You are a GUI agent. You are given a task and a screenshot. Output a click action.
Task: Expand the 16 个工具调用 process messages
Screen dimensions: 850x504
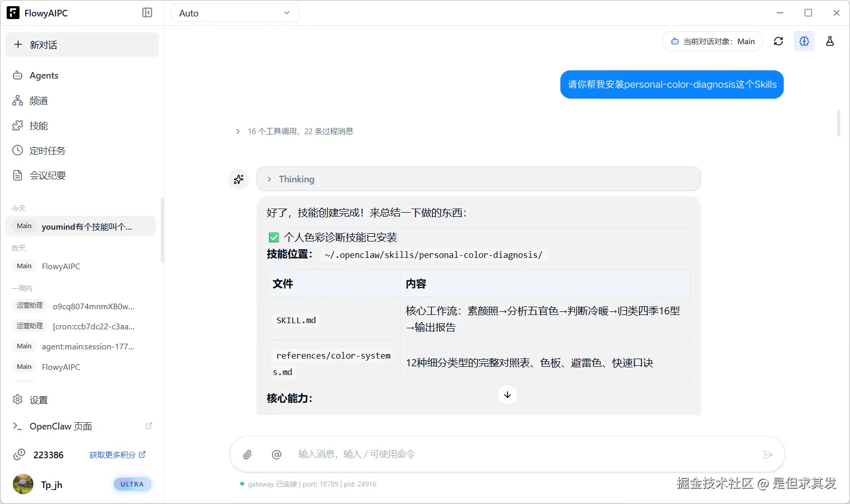[x=295, y=132]
